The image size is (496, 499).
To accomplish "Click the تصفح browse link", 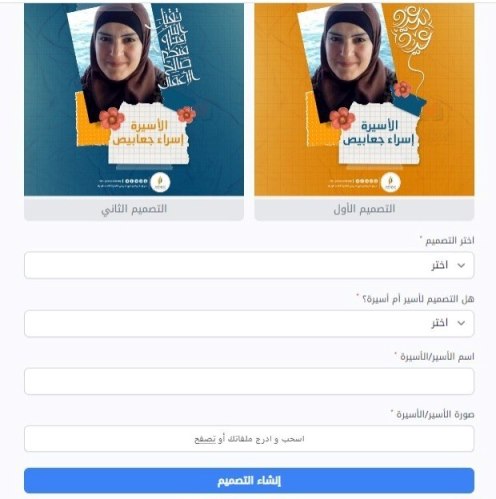I will pos(205,439).
